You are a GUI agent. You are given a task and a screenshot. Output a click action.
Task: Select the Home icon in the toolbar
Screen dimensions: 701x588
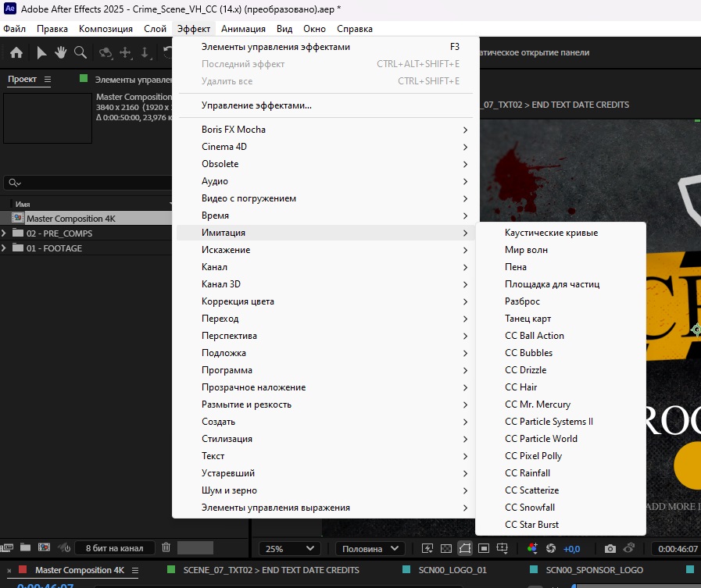tap(16, 53)
